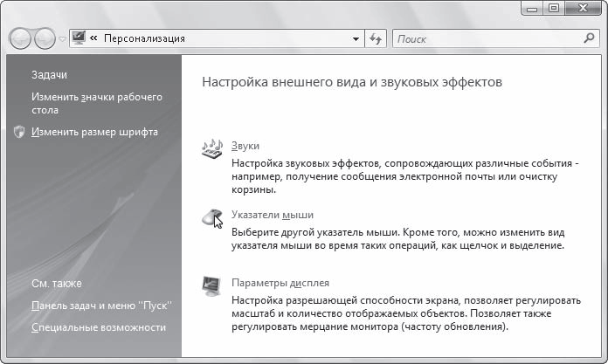Open the address bar dropdown arrow
Screen dimensions: 608x364
356,38
